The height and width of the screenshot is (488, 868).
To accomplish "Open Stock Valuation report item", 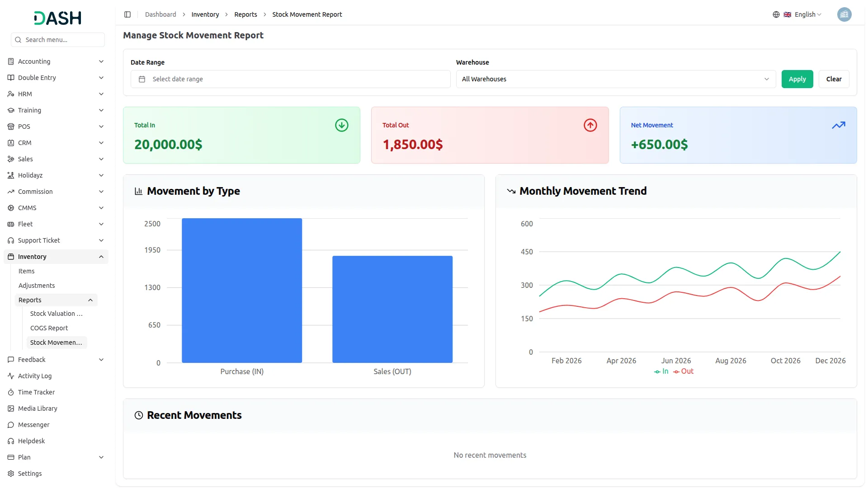I will click(x=56, y=314).
